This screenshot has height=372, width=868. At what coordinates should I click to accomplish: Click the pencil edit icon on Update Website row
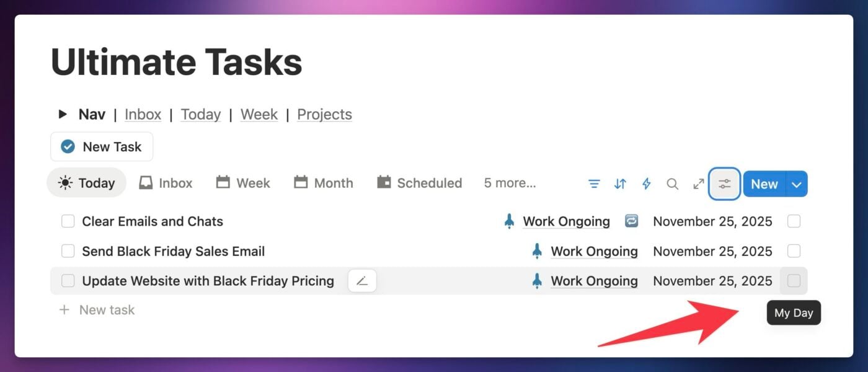361,280
